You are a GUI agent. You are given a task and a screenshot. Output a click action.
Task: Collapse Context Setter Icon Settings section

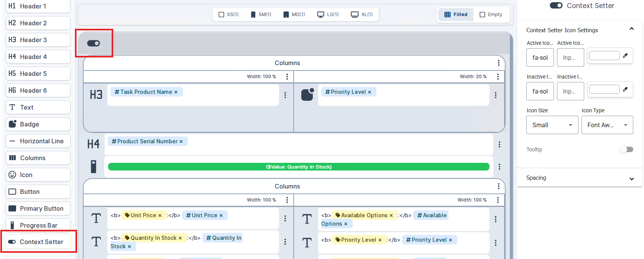(x=631, y=30)
